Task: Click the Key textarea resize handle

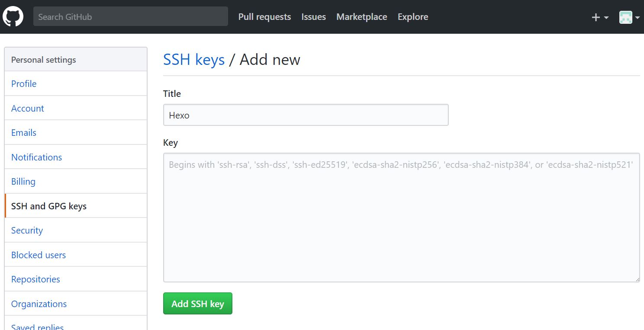Action: pyautogui.click(x=637, y=279)
